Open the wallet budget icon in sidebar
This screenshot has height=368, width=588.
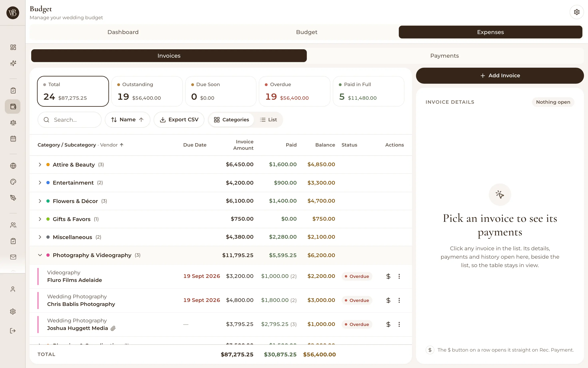click(13, 106)
